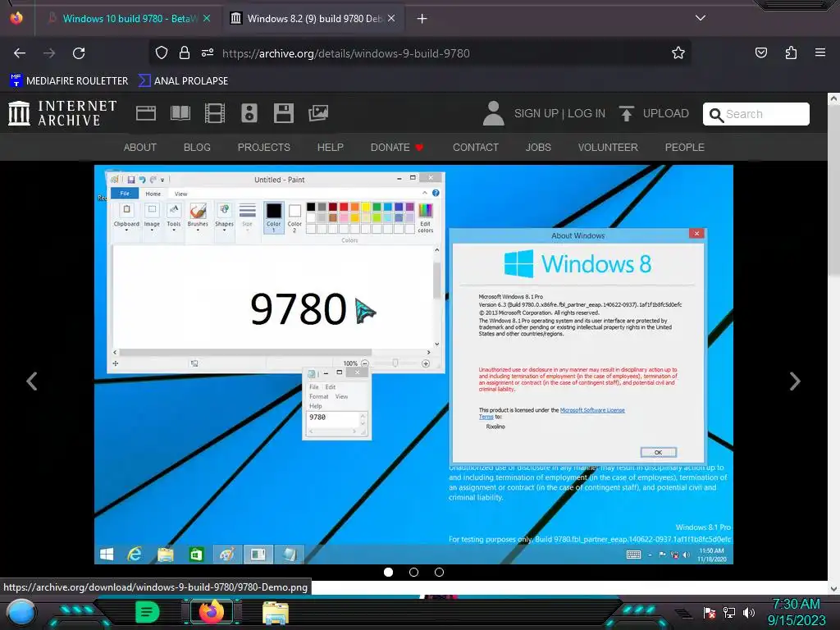
Task: Click the Internet Archive logo
Action: coord(62,113)
